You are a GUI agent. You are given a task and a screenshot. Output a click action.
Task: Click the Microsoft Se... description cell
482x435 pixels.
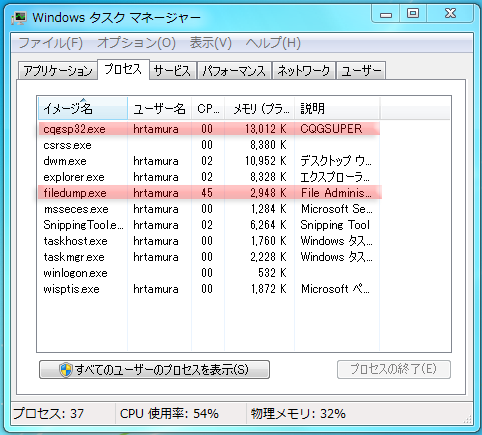(337, 209)
